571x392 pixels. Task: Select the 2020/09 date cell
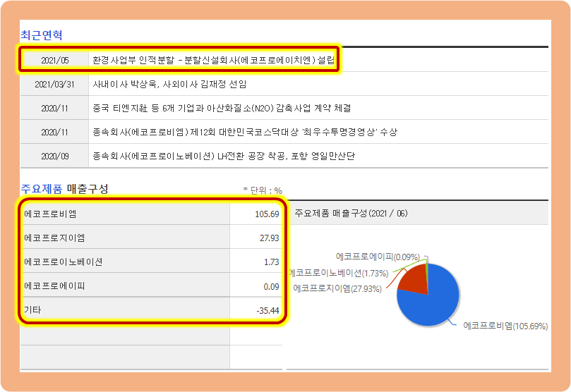pos(54,157)
